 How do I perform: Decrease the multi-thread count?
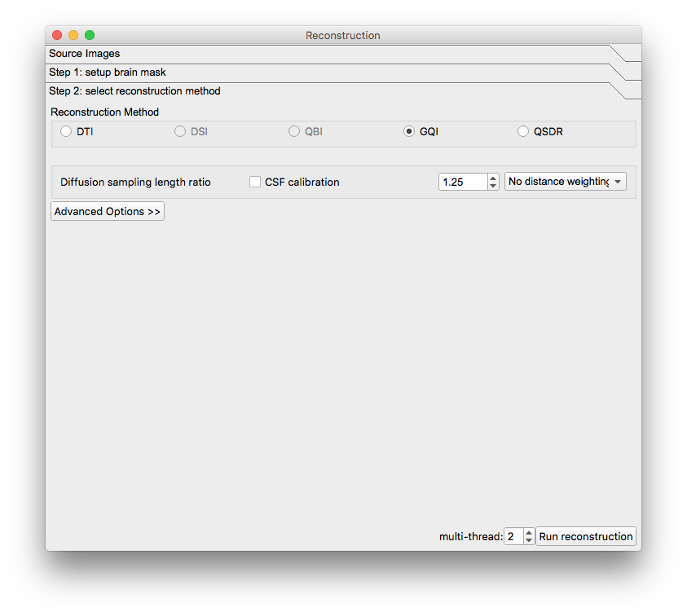[x=529, y=540]
